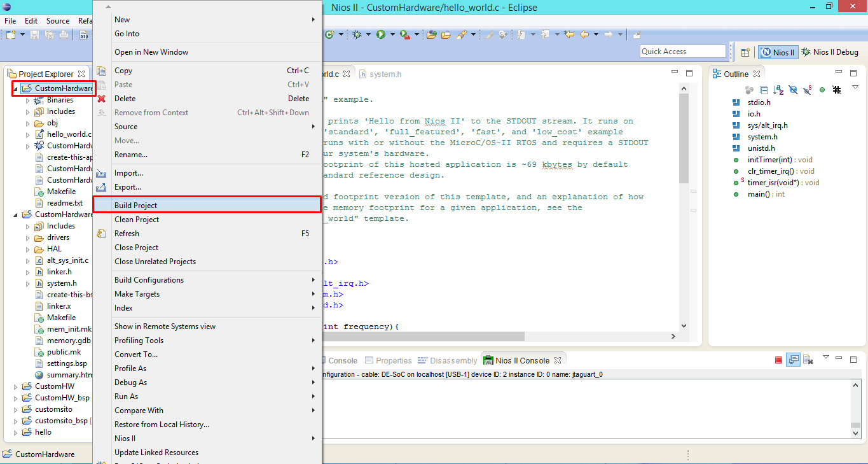Expand the drivers folder node
Screen dimensions: 868x464
[x=27, y=237]
